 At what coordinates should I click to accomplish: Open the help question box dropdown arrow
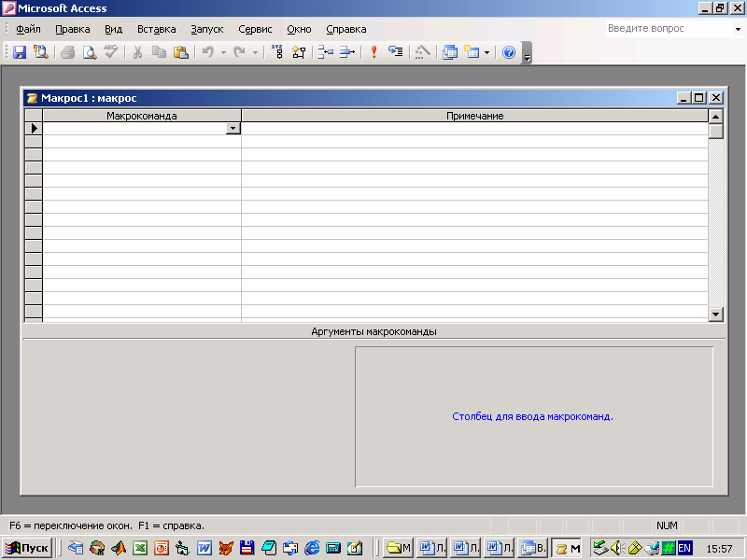pyautogui.click(x=738, y=29)
